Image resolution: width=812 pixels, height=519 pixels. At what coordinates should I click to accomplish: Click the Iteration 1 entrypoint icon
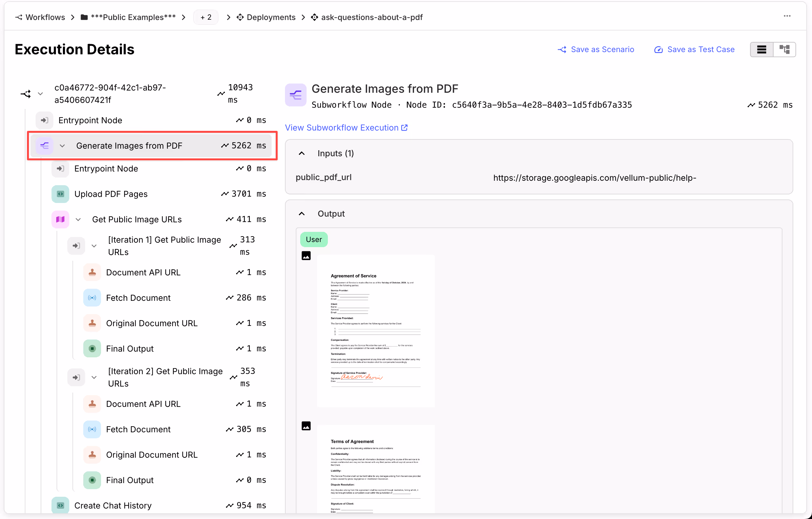(76, 246)
